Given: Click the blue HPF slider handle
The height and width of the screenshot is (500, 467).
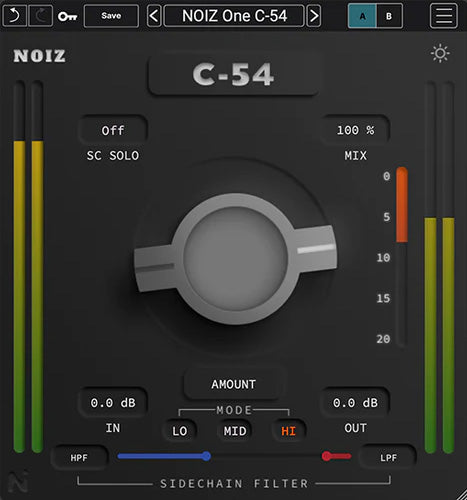Looking at the screenshot, I should tap(207, 456).
